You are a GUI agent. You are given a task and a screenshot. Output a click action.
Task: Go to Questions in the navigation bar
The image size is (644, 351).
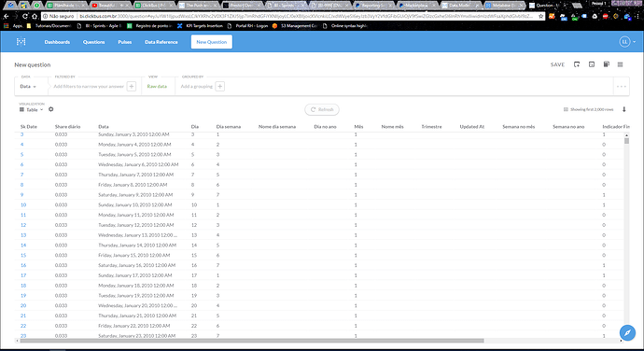click(93, 42)
